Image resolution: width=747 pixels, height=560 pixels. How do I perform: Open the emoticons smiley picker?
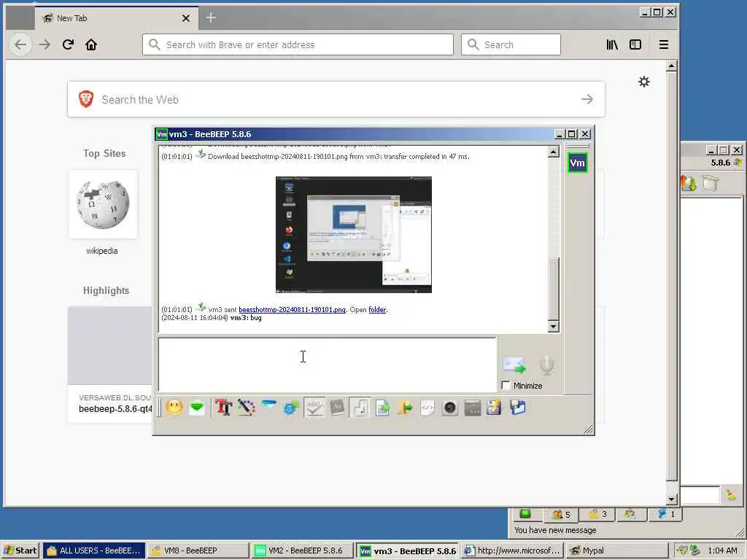174,408
